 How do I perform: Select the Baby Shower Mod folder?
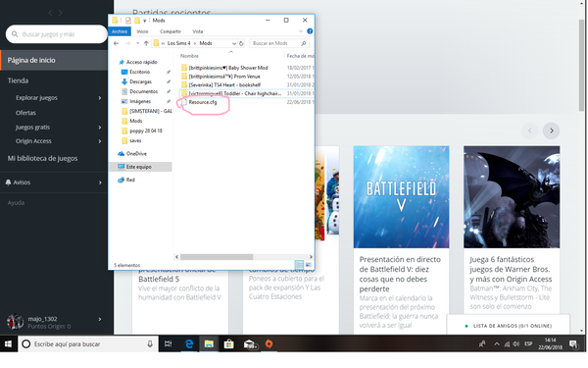coord(228,68)
